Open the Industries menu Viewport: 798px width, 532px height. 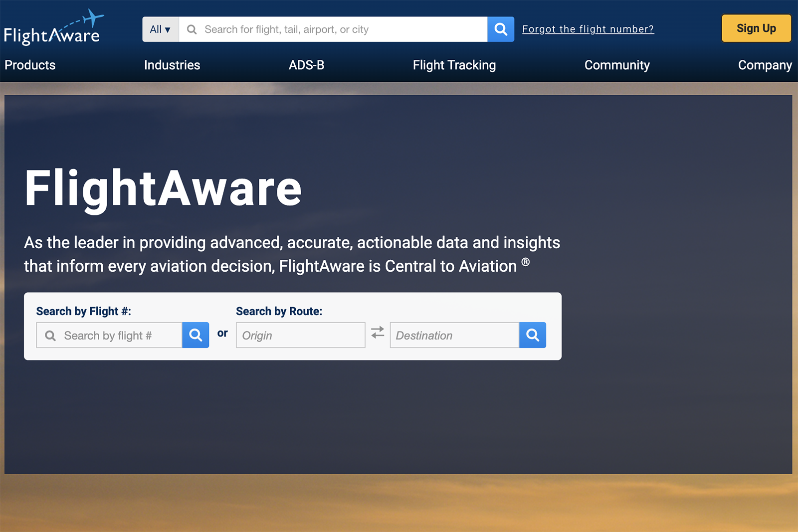point(172,65)
